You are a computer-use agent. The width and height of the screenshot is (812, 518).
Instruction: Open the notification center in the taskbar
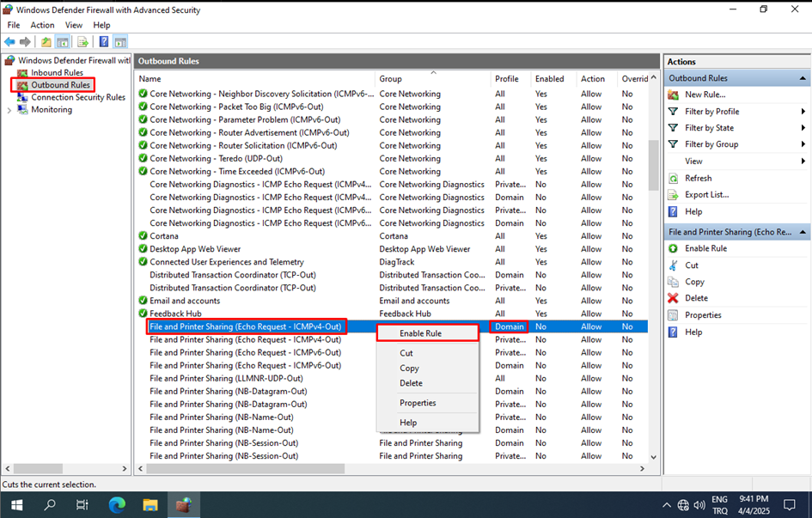click(x=789, y=505)
